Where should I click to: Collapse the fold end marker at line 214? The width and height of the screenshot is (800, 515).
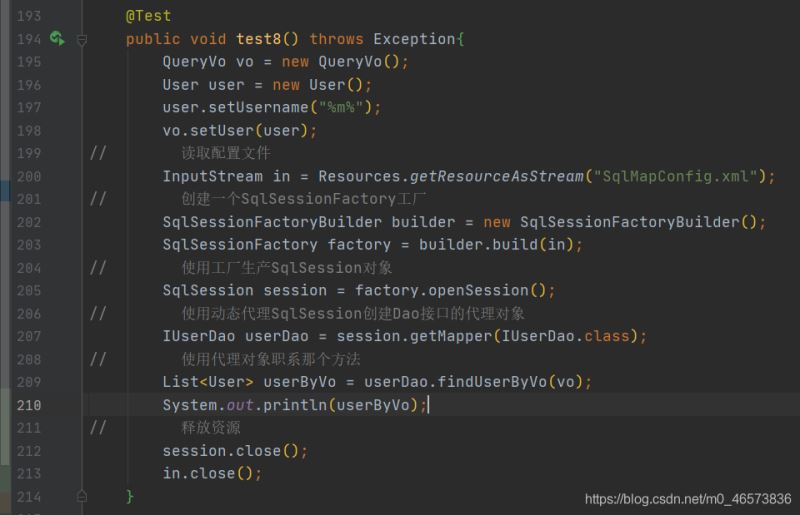82,496
